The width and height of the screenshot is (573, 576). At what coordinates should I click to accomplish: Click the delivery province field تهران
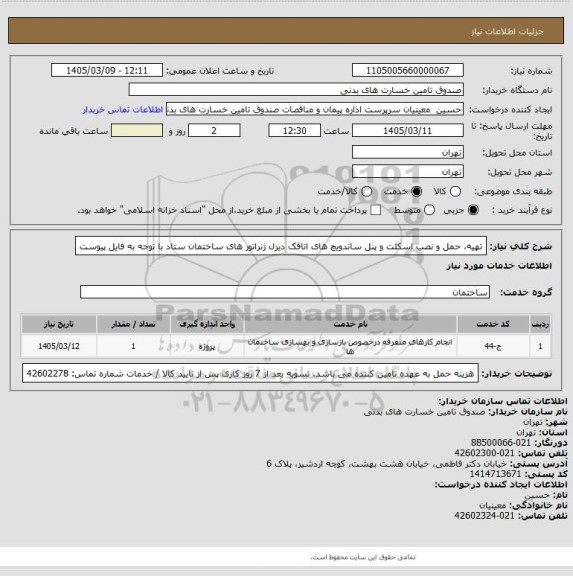(x=408, y=152)
